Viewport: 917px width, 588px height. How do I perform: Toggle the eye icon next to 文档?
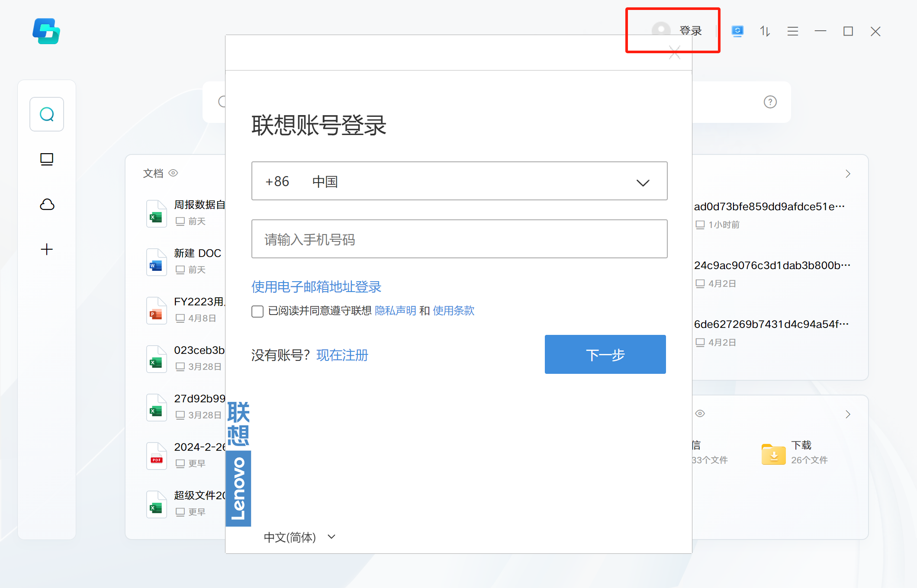click(x=173, y=173)
